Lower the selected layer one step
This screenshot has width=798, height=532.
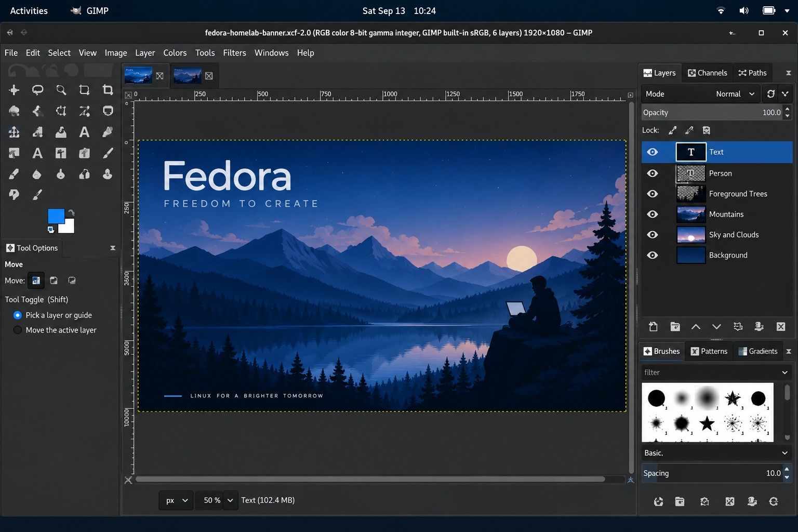[716, 326]
